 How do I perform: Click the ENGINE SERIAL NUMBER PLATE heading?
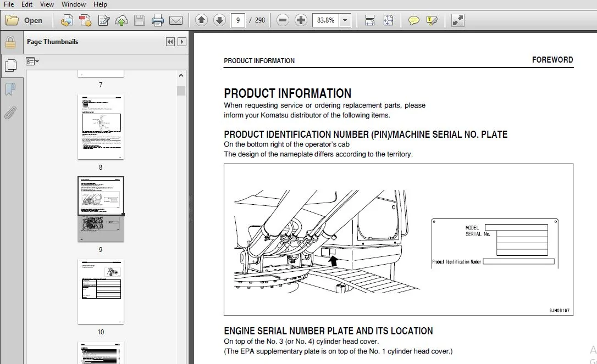(328, 331)
